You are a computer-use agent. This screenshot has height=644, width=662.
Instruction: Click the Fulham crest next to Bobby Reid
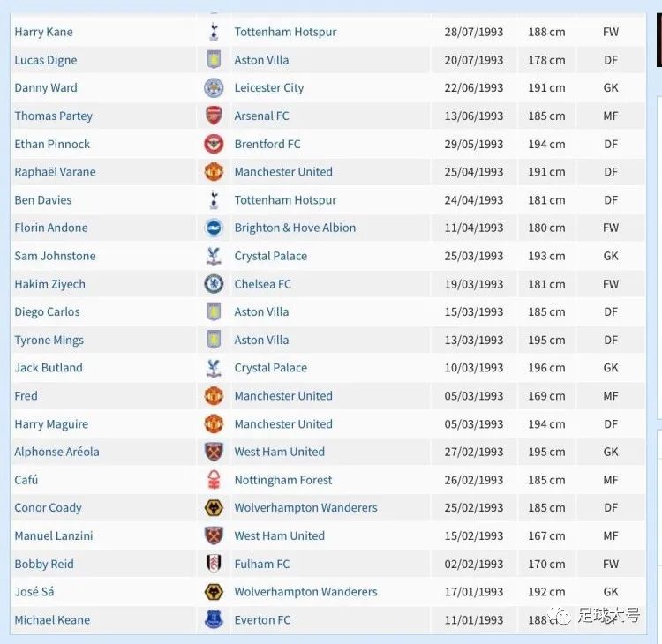coord(214,564)
